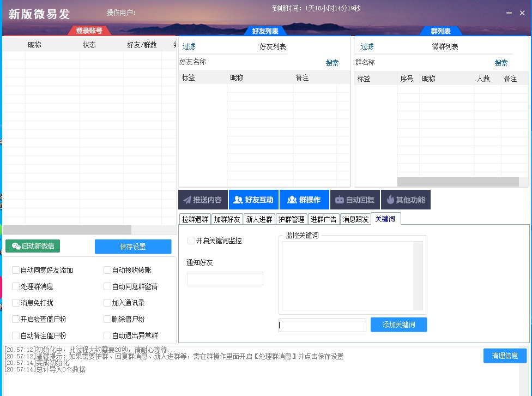Toggle 自动同意好友添加 checkbox
The height and width of the screenshot is (396, 532).
(x=16, y=270)
